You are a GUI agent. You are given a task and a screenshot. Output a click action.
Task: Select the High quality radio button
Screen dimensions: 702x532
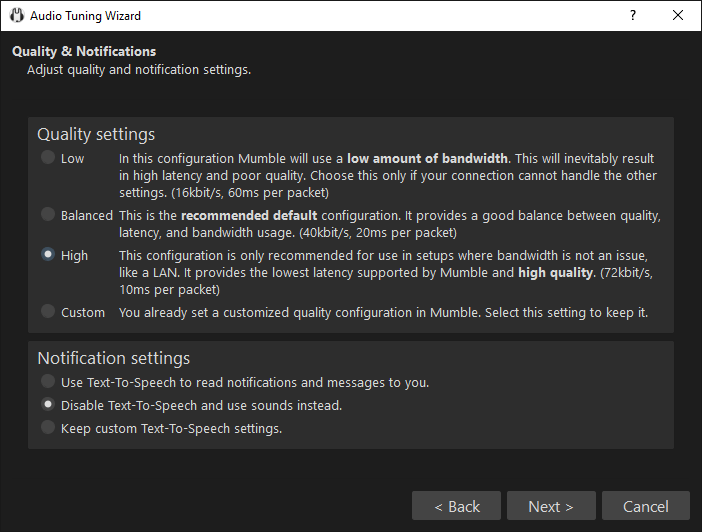pos(48,255)
